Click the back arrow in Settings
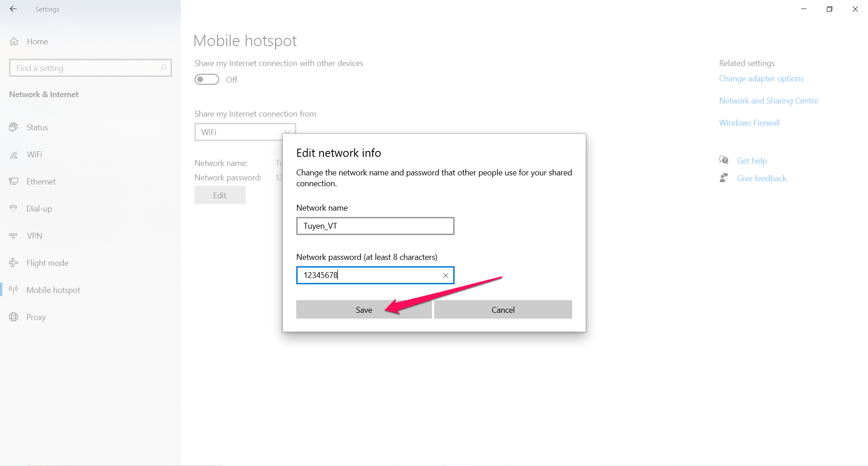This screenshot has width=868, height=466. (13, 9)
